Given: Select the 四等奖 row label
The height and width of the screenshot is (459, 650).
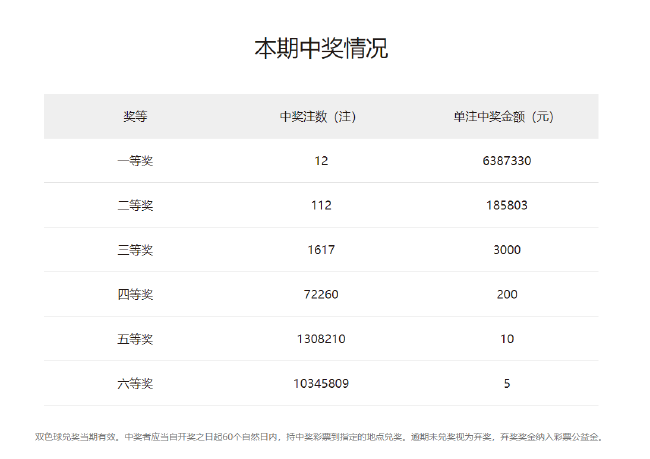Looking at the screenshot, I should [135, 294].
